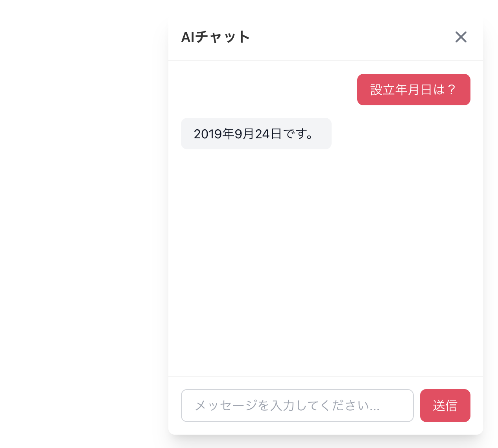This screenshot has height=448, width=498.
Task: Click the placeholder text inside the message box
Action: click(287, 406)
